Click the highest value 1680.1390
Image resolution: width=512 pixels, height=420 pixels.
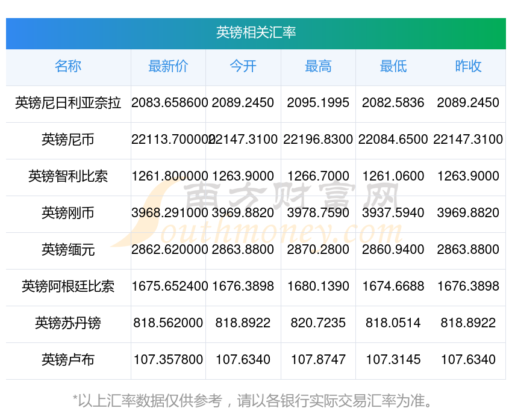pos(318,286)
